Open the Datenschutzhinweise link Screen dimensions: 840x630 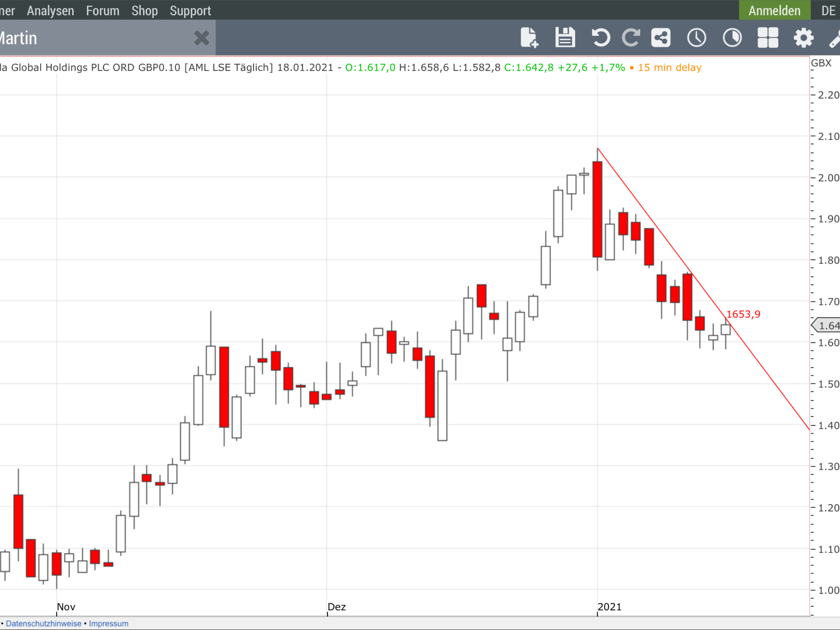[x=44, y=623]
